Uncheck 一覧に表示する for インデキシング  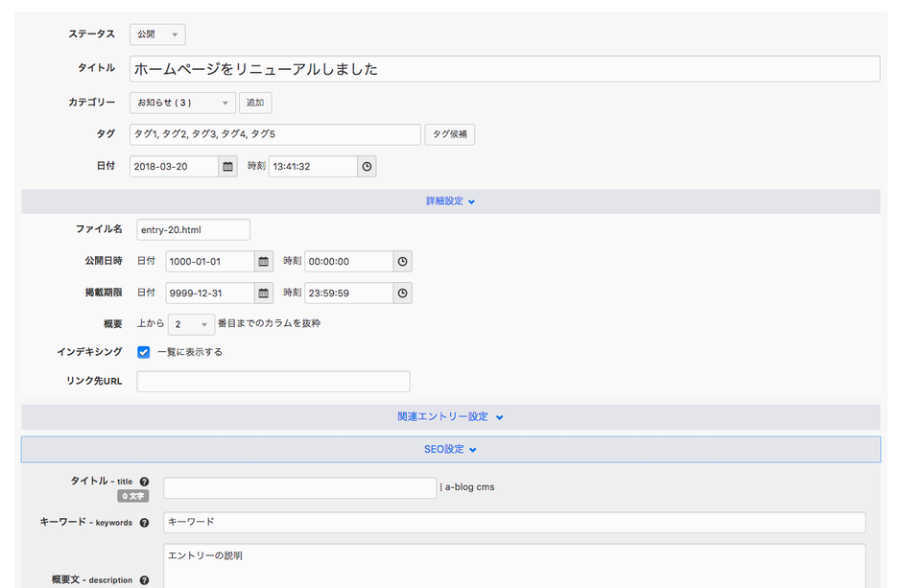144,351
